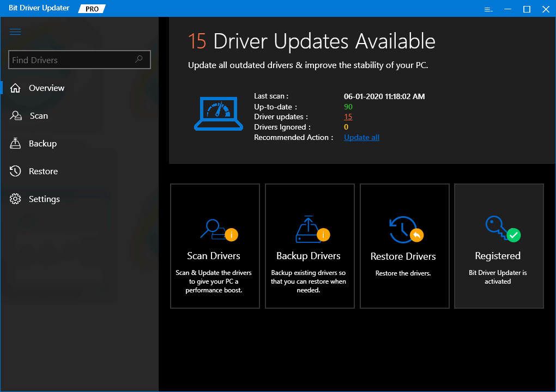Click the PRO badge in the title bar
Viewport: 556px width, 392px height.
(x=91, y=9)
